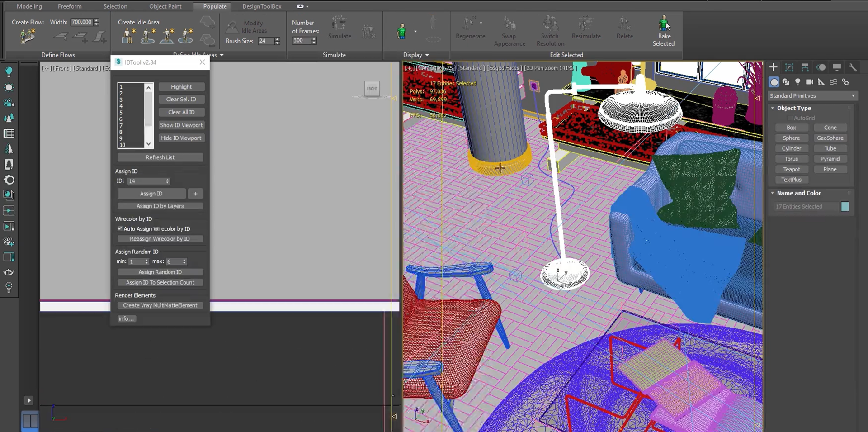Switch to the Object Paint tab
Image resolution: width=868 pixels, height=432 pixels.
point(165,6)
